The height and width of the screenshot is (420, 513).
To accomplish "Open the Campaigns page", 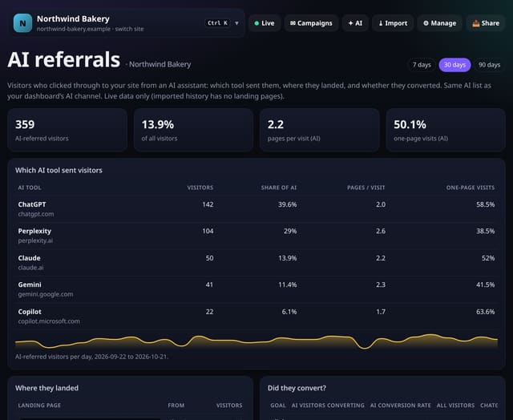I will [x=311, y=23].
